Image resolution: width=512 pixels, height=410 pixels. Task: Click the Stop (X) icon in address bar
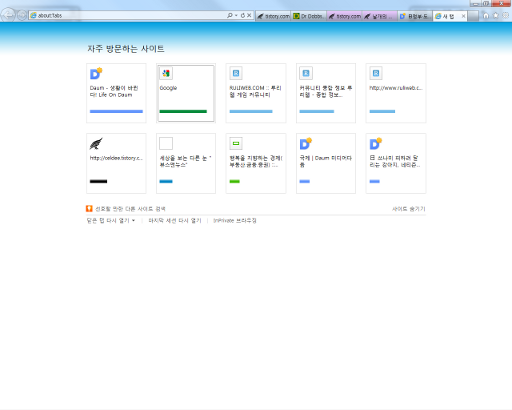click(249, 15)
